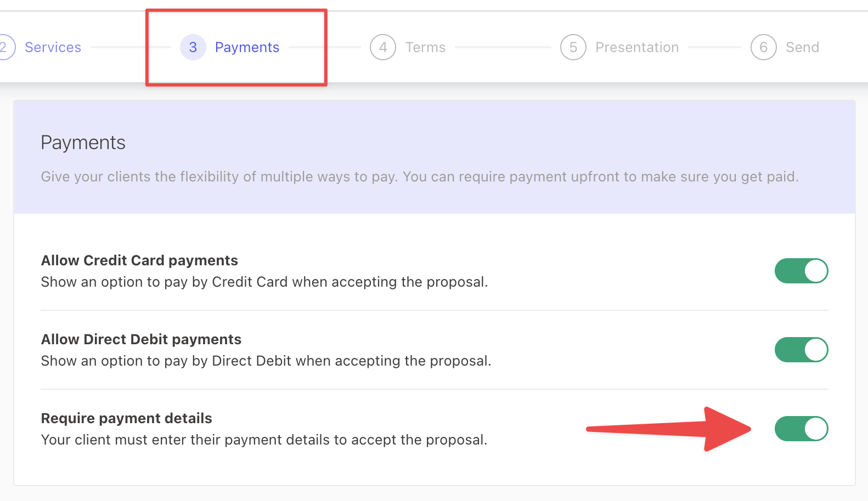Jump to the Presentation step
Viewport: 868px width, 501px height.
tap(637, 47)
